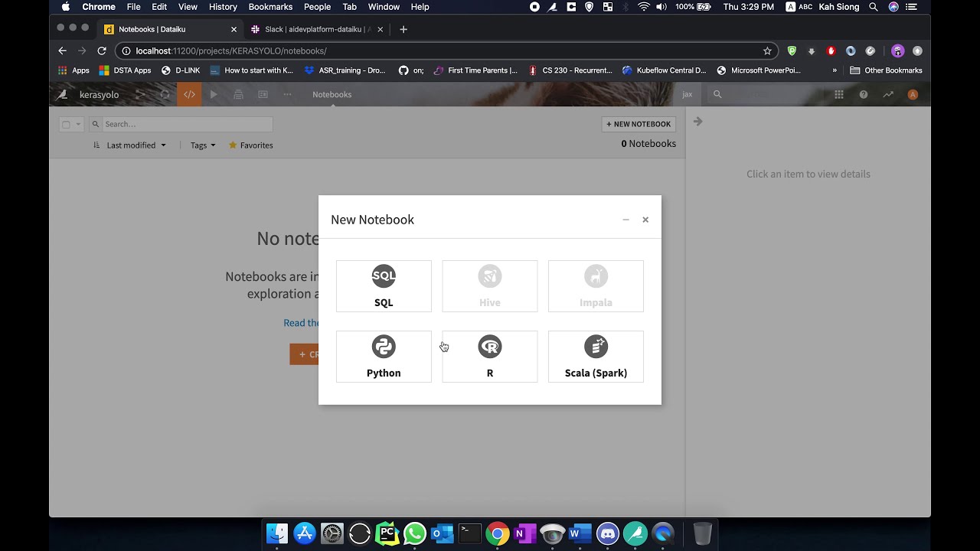Open the more options ellipsis in navbar
The width and height of the screenshot is (980, 551).
(287, 94)
